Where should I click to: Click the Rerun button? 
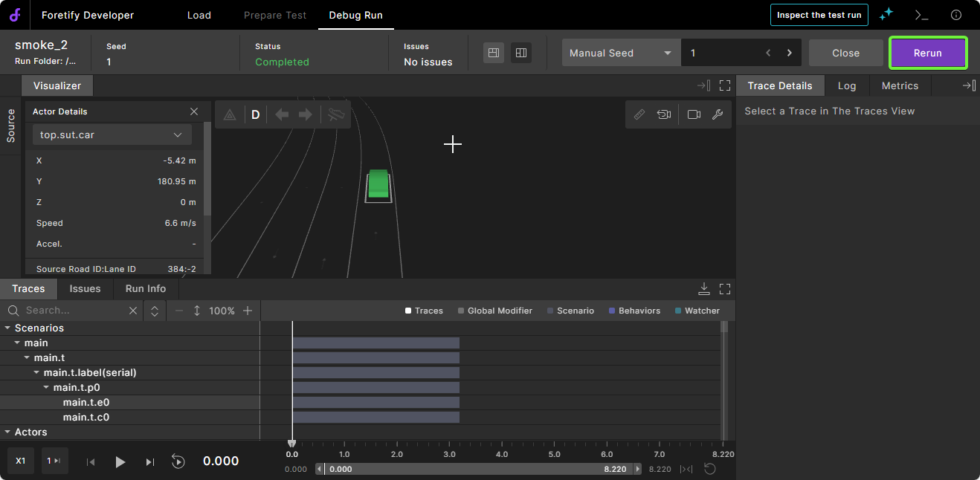[927, 53]
